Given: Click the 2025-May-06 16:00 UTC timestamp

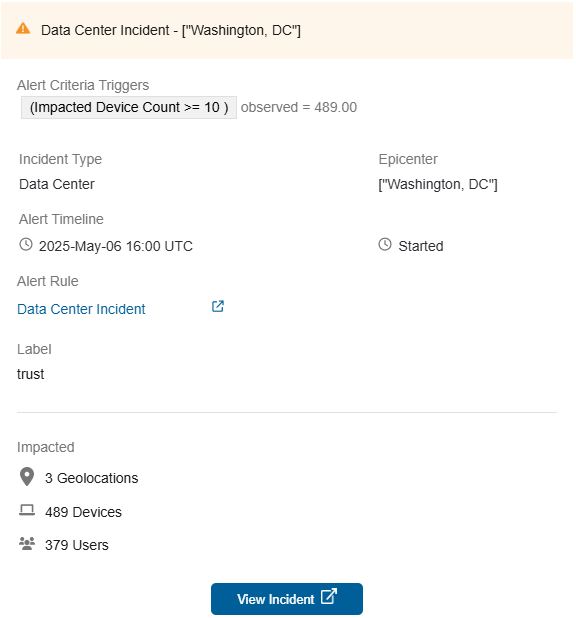Looking at the screenshot, I should 116,246.
